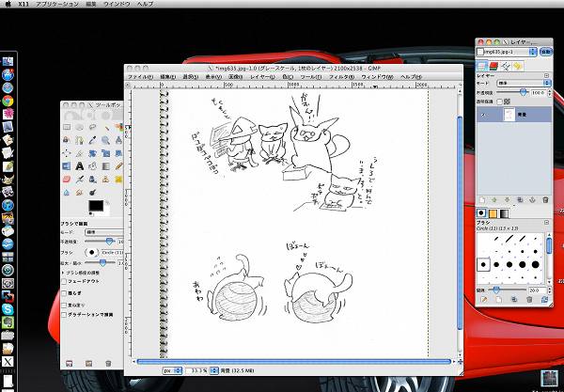Click the 背景 layer thumbnail

(509, 115)
